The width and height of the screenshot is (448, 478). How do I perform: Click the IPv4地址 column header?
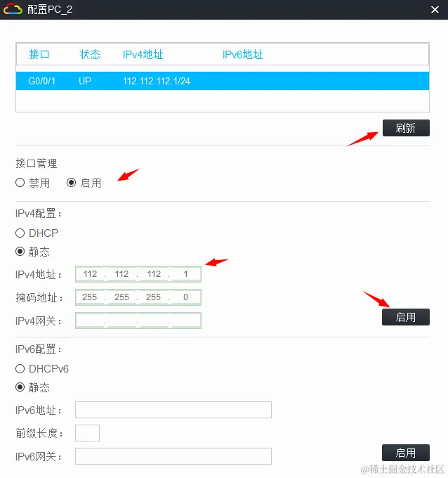tap(143, 55)
